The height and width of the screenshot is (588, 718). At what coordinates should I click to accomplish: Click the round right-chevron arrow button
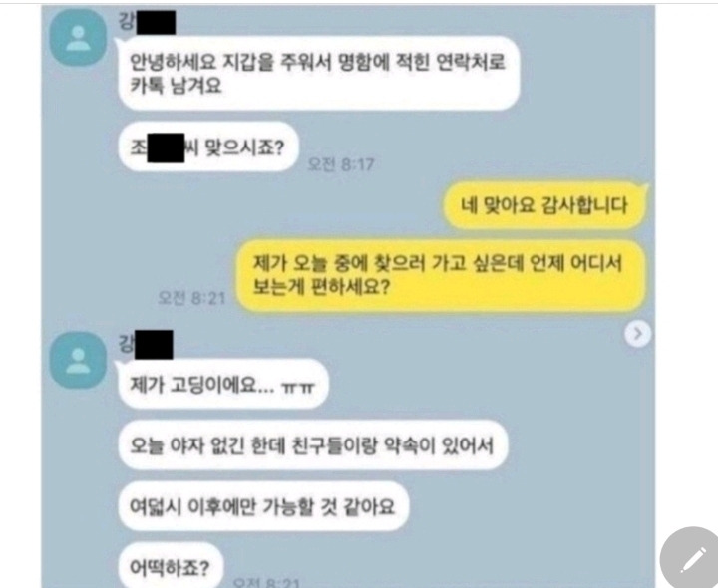(638, 334)
